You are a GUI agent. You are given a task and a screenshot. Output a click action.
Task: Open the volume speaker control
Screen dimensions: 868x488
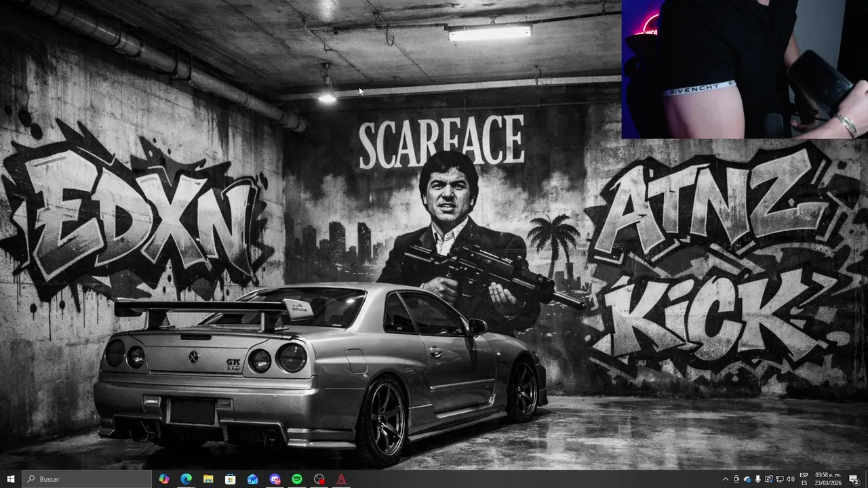[x=791, y=479]
